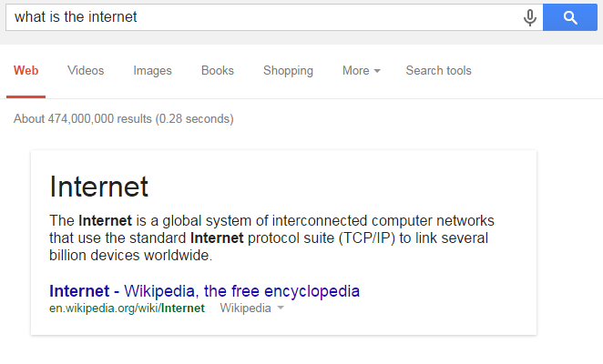Click the gray Wikipedia source label

(245, 308)
